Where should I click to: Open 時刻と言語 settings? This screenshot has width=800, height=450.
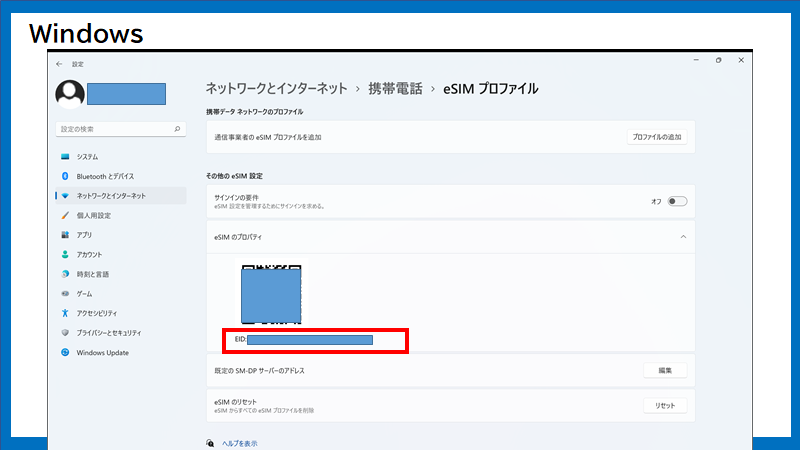(121, 274)
